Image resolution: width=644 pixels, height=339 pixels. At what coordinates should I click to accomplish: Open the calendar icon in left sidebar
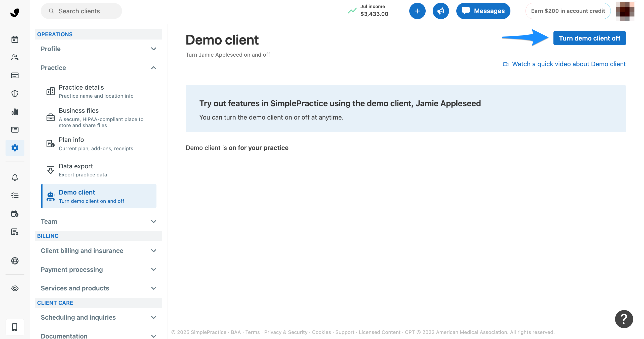15,39
